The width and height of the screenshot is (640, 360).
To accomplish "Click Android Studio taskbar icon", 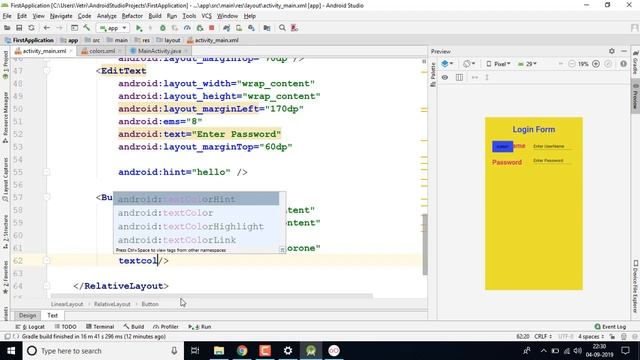I will [x=311, y=351].
